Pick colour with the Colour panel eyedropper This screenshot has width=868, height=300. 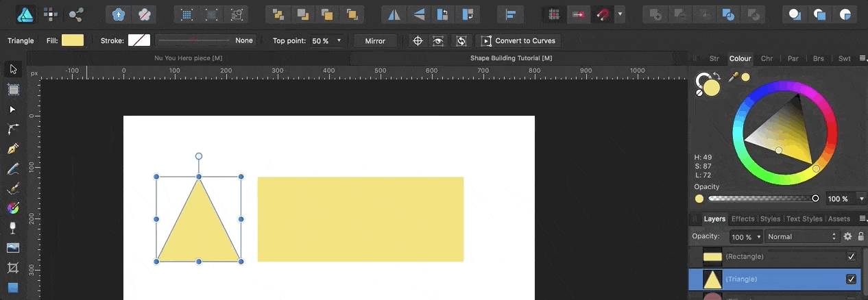pyautogui.click(x=732, y=77)
